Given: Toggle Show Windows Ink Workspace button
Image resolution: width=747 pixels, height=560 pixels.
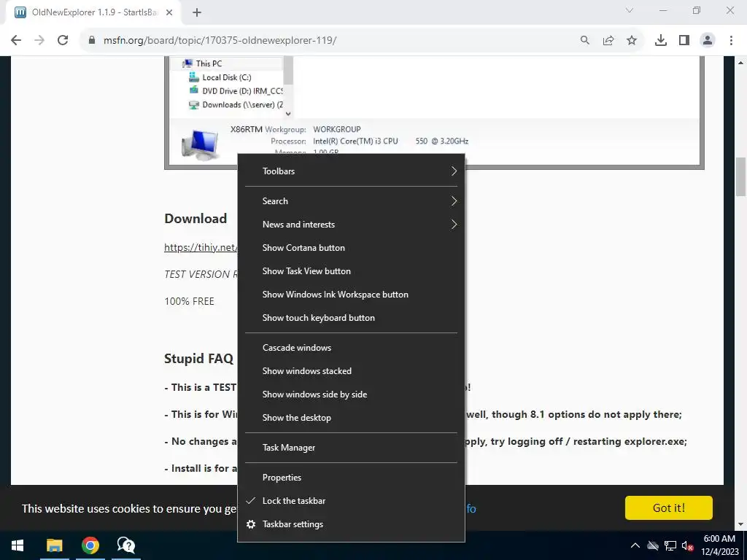Looking at the screenshot, I should 351,295.
